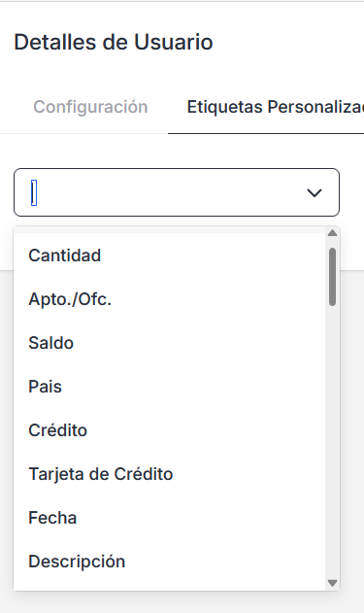
Task: Choose the Descripción option
Action: [170, 562]
